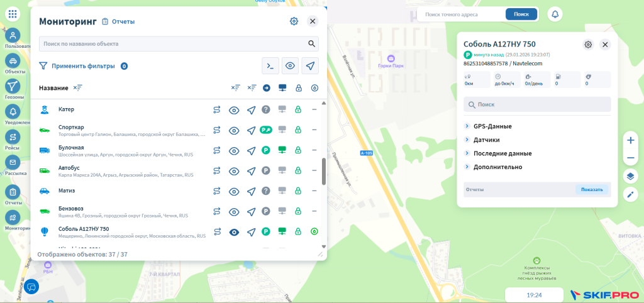The image size is (644, 303).
Task: Open the command terminal button in Мониторинг
Action: [x=270, y=66]
